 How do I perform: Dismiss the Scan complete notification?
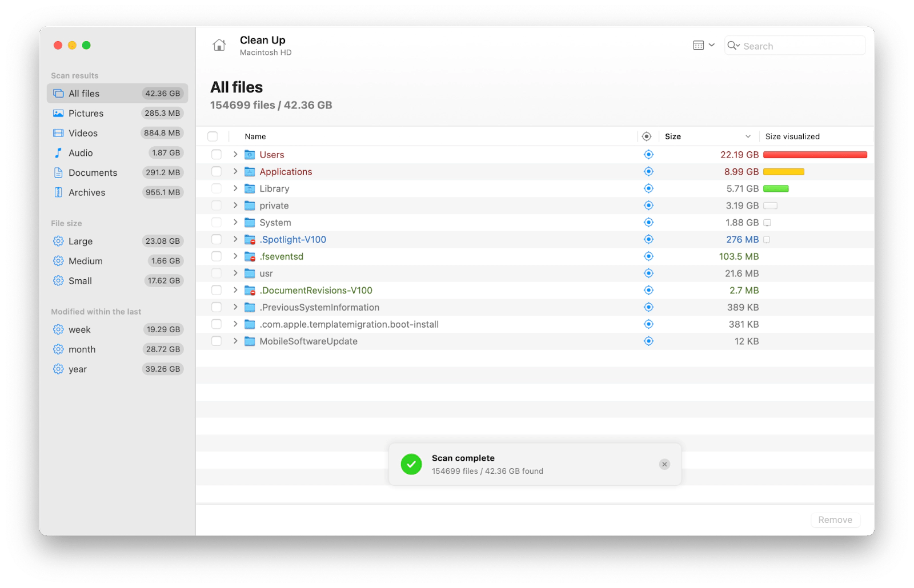coord(664,464)
